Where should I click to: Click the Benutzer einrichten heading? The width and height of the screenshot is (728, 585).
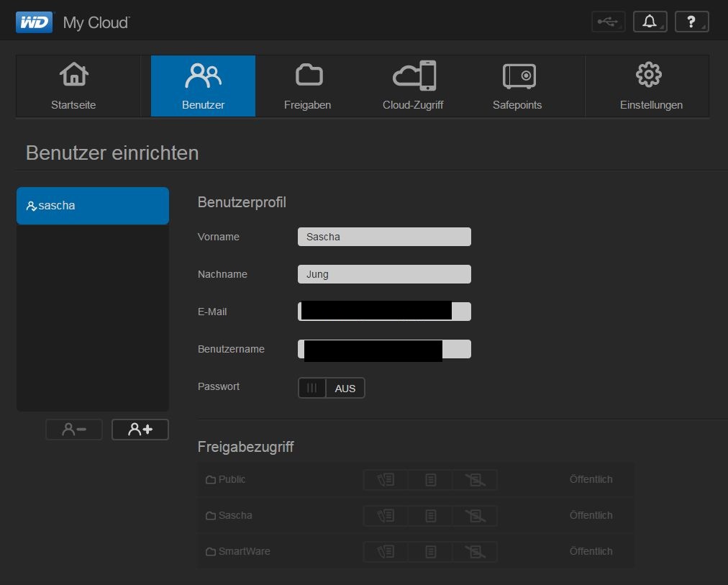[112, 153]
